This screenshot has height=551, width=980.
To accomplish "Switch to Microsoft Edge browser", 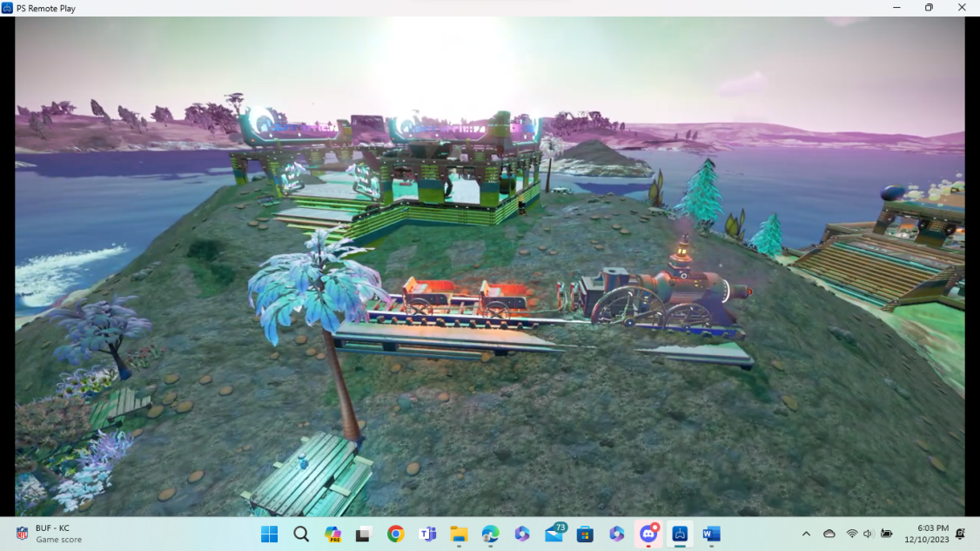I will pyautogui.click(x=490, y=534).
